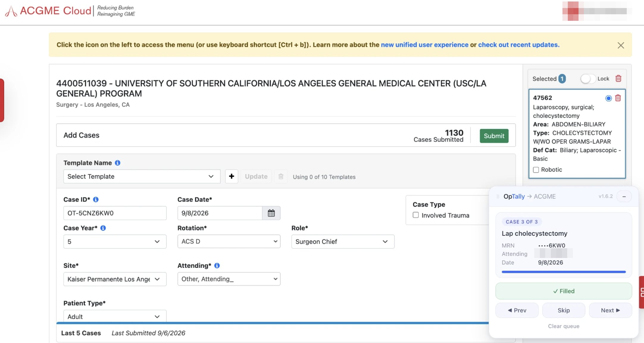Click the Case Year info icon

point(103,228)
